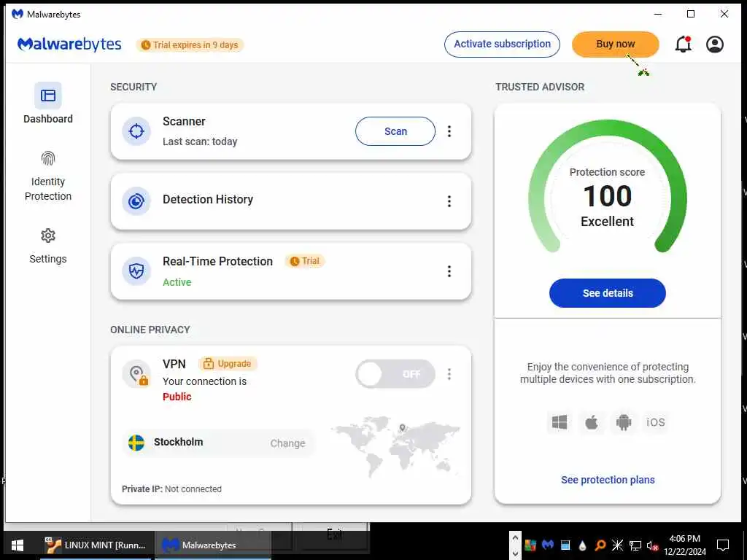The height and width of the screenshot is (560, 747).
Task: Open the Dashboard sidebar section
Action: [47, 104]
